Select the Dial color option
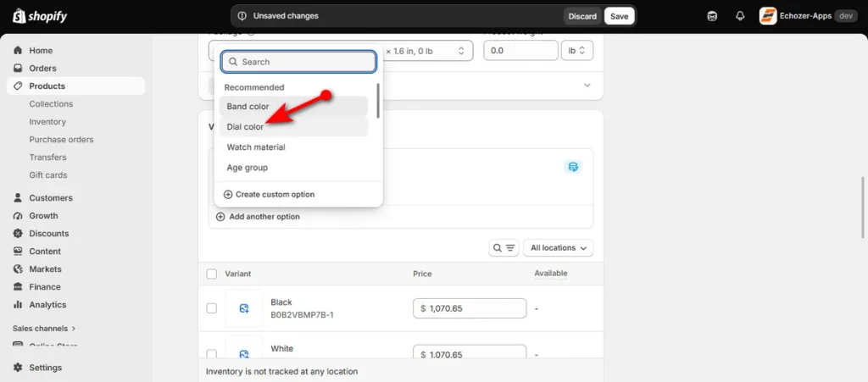868x382 pixels. tap(293, 126)
